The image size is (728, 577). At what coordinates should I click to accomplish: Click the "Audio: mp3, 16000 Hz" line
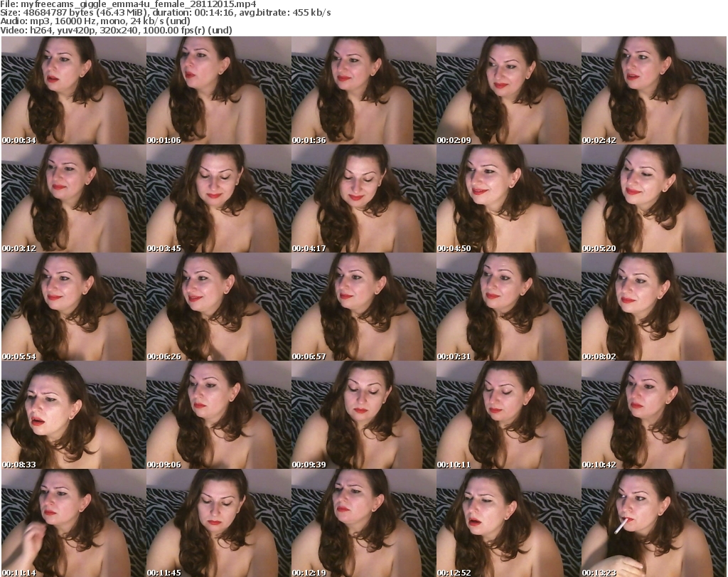[x=95, y=21]
